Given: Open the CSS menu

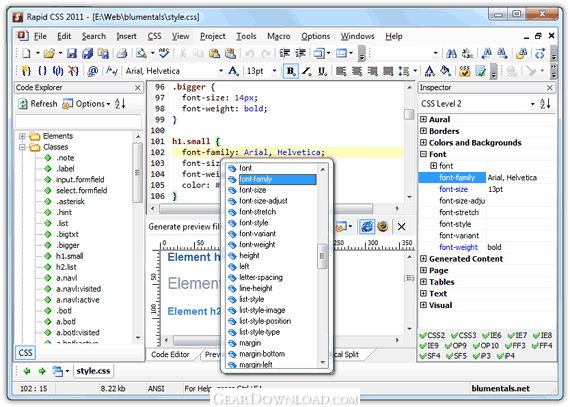Looking at the screenshot, I should click(154, 36).
